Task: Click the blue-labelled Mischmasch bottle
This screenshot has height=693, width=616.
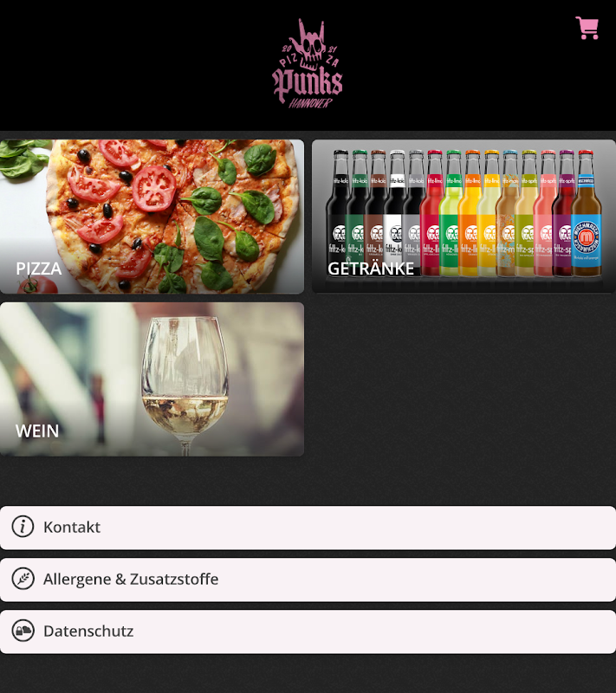Action: click(587, 213)
